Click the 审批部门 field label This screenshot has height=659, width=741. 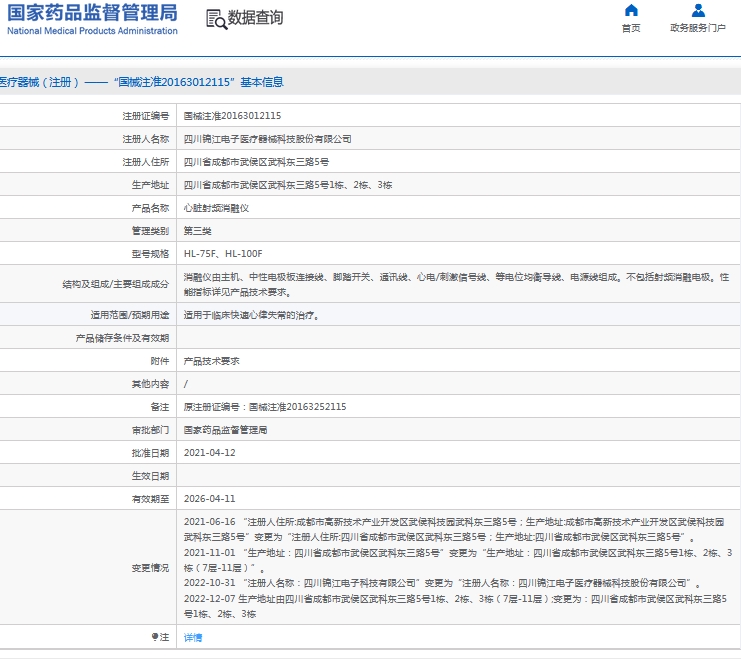pyautogui.click(x=150, y=430)
